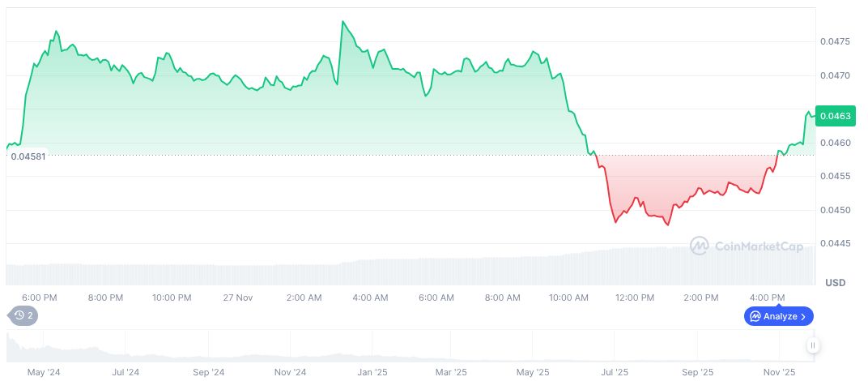Click the 12:00 PM time axis label
Screen dimensions: 868x381
pyautogui.click(x=635, y=298)
